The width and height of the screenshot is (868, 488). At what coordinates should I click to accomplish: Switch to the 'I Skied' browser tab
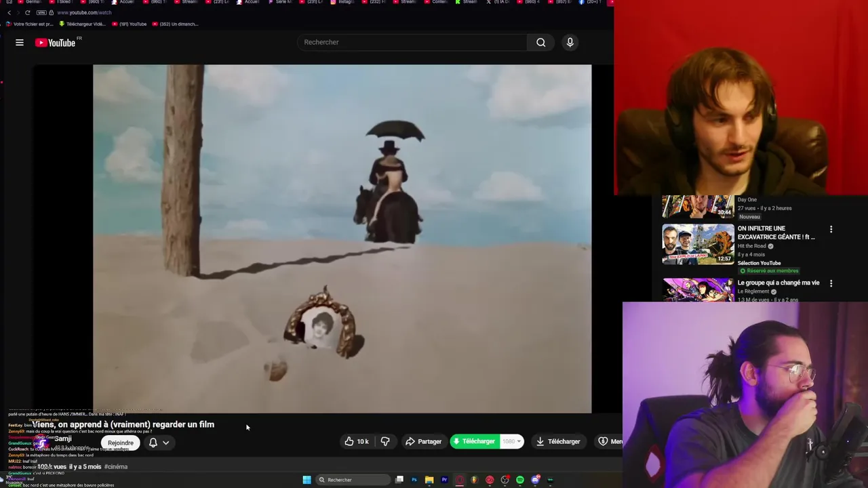point(62,2)
